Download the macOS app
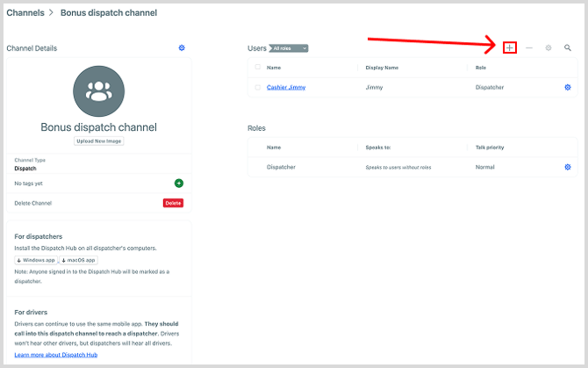This screenshot has width=588, height=368. [78, 260]
